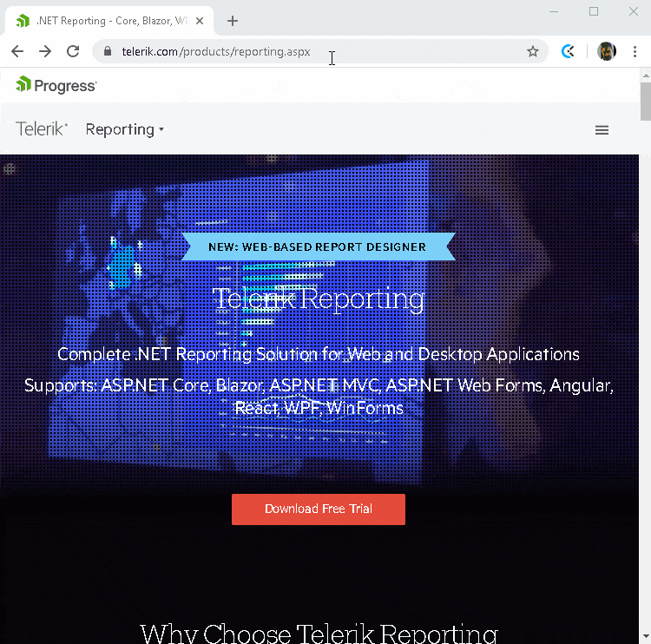Click the browser back arrow

(x=17, y=51)
